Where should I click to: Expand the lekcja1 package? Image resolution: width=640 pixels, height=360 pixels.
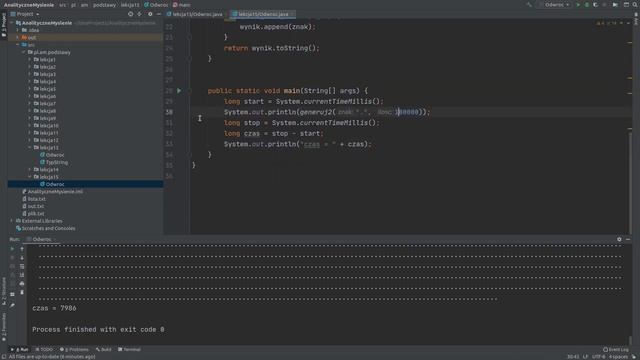(30, 60)
